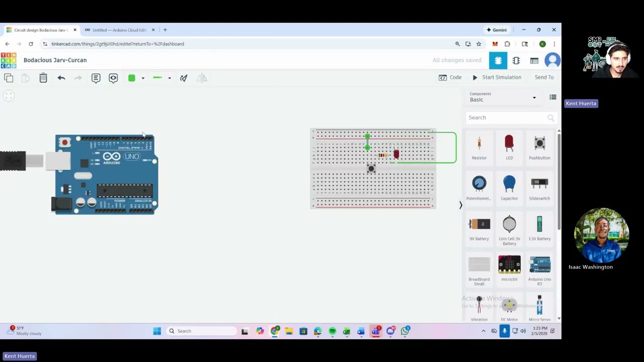Open the Code editor panel

[450, 77]
